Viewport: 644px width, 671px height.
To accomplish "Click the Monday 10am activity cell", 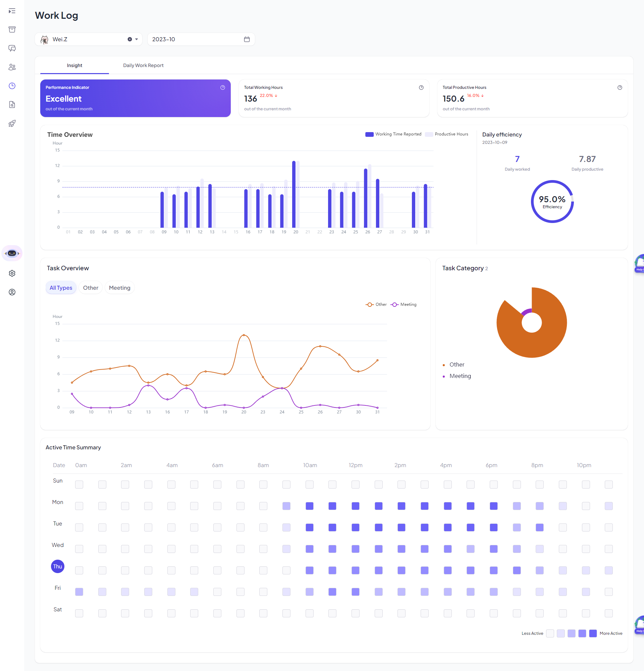I will tap(310, 506).
